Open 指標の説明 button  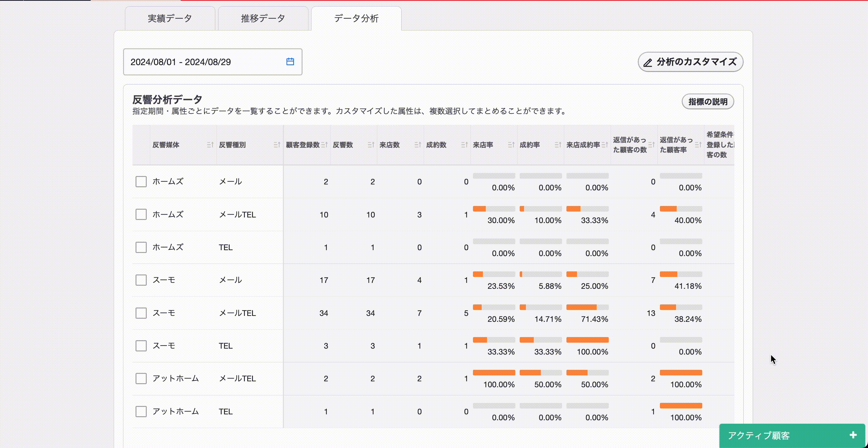(708, 102)
